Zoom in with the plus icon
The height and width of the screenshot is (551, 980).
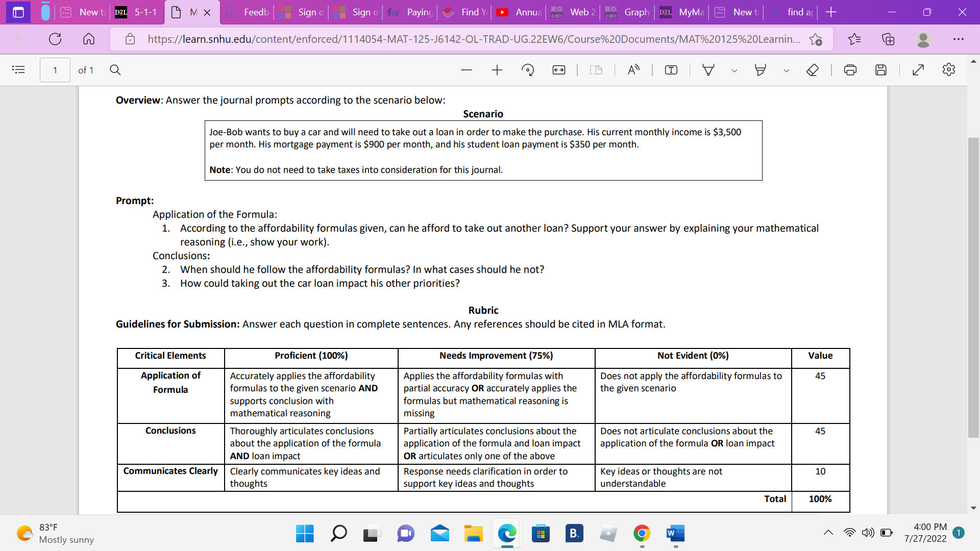497,70
